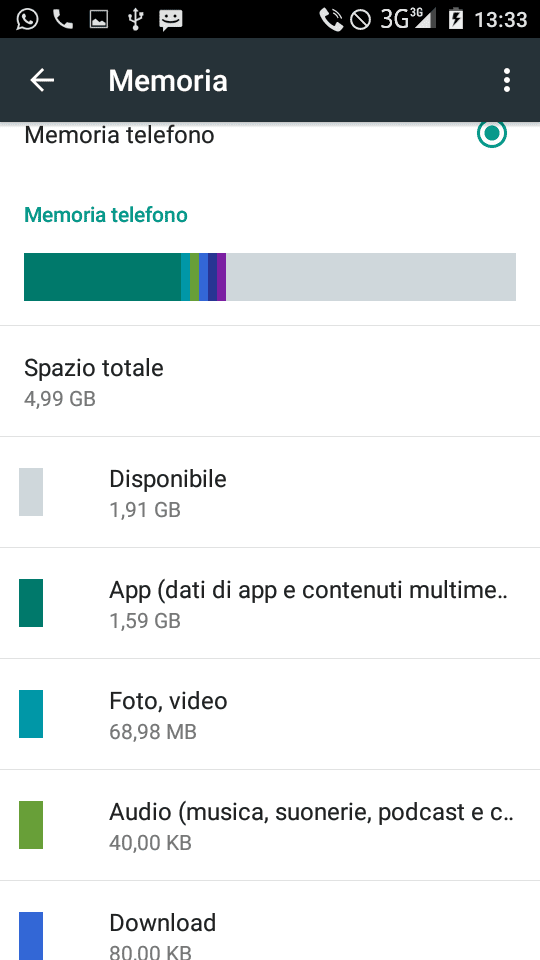
Task: Tap the green Audio color swatch
Action: click(x=31, y=825)
